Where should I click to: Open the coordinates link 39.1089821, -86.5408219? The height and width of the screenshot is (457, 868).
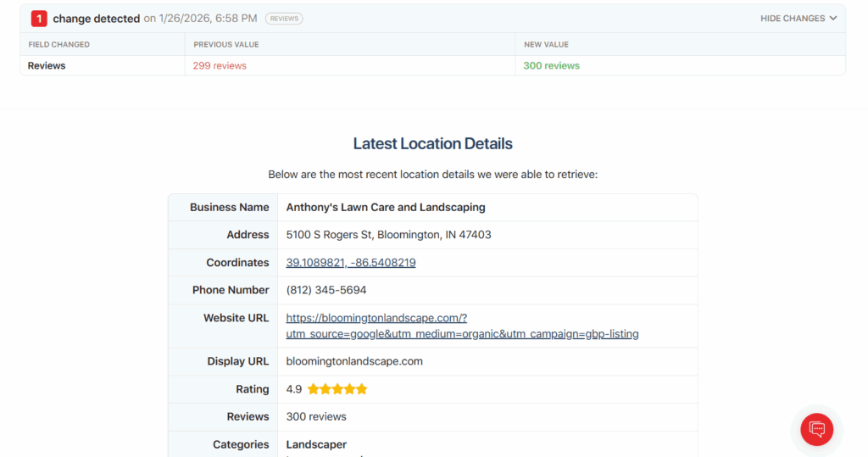coord(351,263)
